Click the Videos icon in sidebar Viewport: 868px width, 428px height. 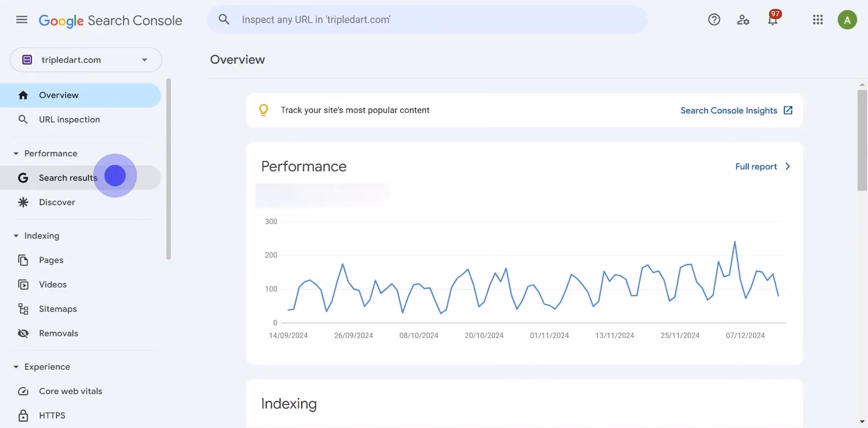[x=23, y=285]
